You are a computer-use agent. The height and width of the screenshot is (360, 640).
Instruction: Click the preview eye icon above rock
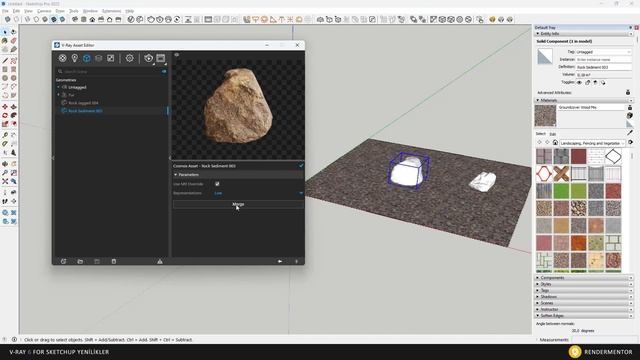(177, 55)
